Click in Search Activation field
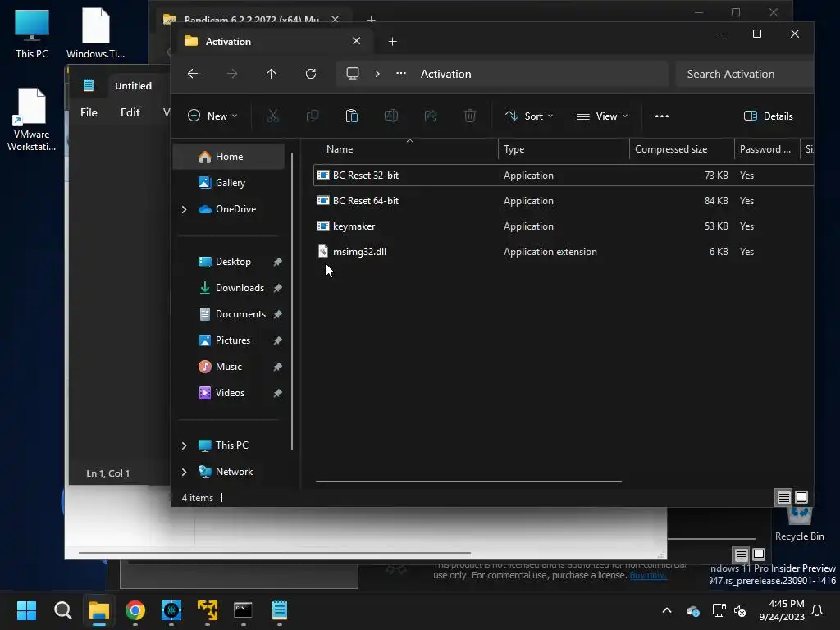The height and width of the screenshot is (630, 840). [x=745, y=74]
